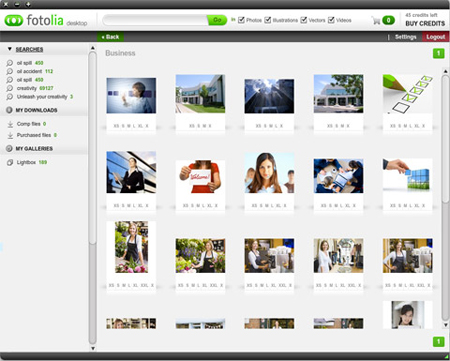This screenshot has width=450, height=361.
Task: Click the Business category heading
Action: (x=120, y=53)
